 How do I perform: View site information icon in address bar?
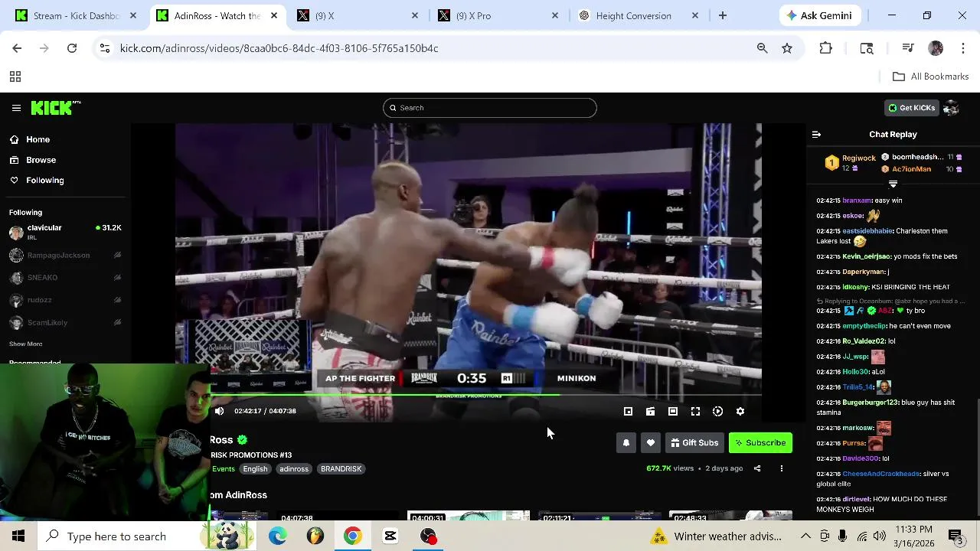[105, 48]
